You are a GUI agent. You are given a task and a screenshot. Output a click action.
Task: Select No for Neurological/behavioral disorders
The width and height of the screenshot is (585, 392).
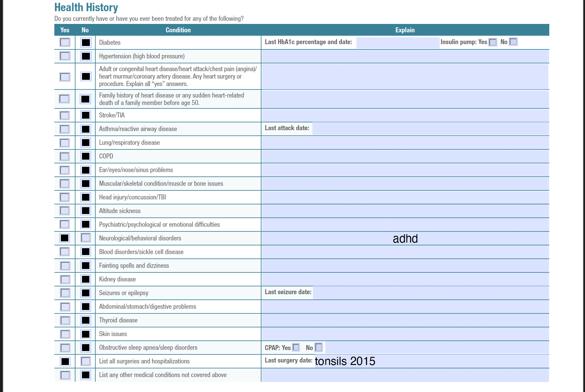point(85,238)
